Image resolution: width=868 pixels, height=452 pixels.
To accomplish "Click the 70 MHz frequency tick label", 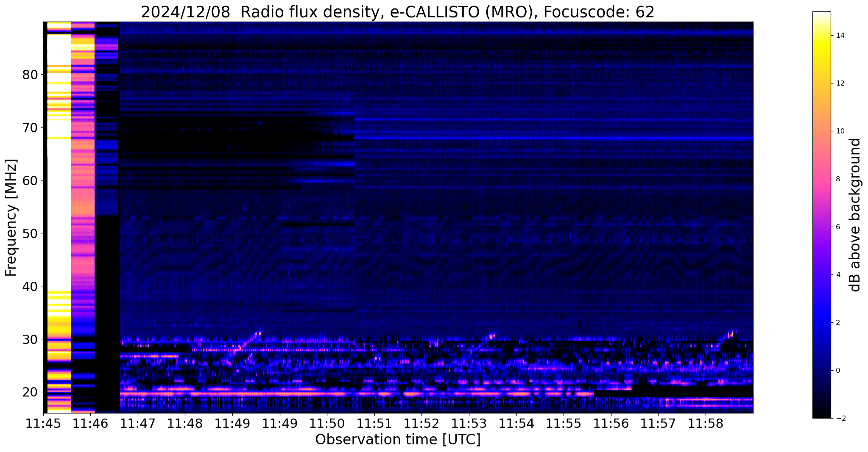I will click(x=30, y=128).
